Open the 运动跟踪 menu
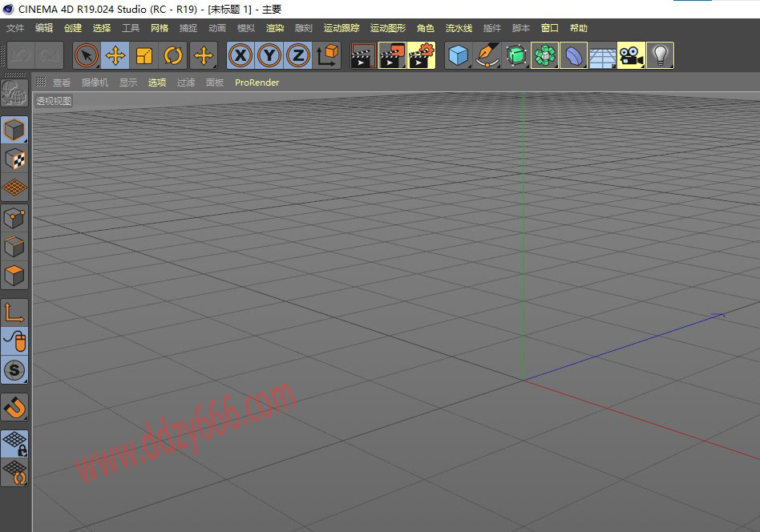Screen dimensions: 760x532 [342, 28]
